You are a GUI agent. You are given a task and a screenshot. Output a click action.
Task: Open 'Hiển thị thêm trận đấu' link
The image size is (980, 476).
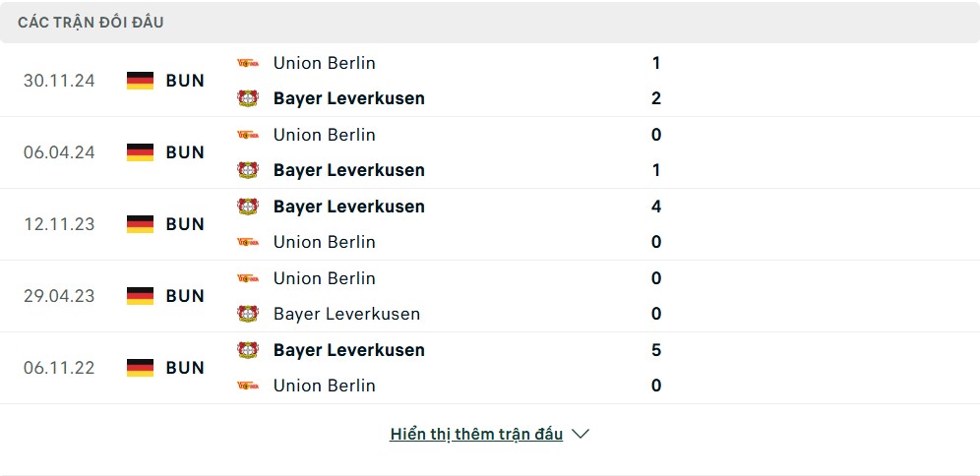(476, 434)
